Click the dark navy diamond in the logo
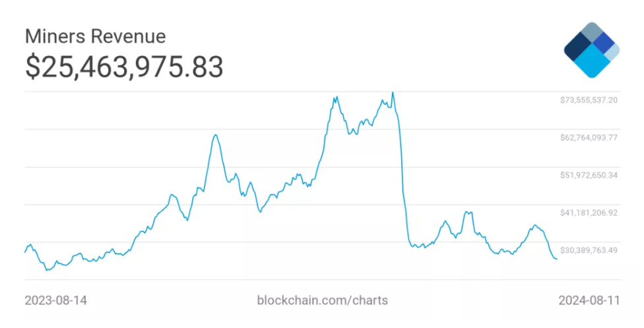This screenshot has width=644, height=328. (579, 46)
